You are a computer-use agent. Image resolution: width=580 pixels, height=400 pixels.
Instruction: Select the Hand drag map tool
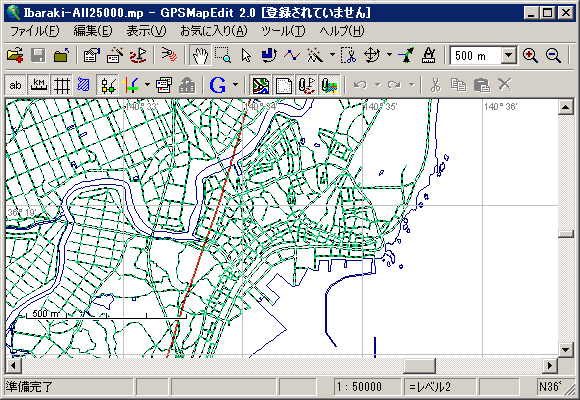tap(200, 56)
